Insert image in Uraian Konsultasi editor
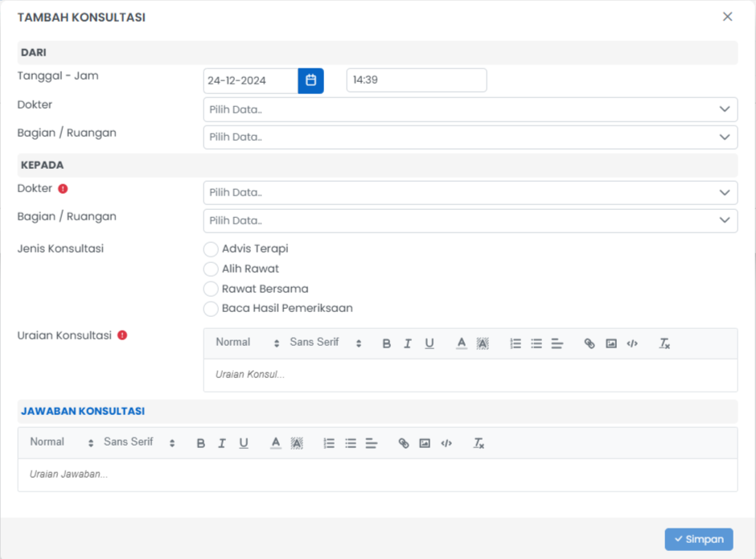This screenshot has width=756, height=559. (x=611, y=343)
